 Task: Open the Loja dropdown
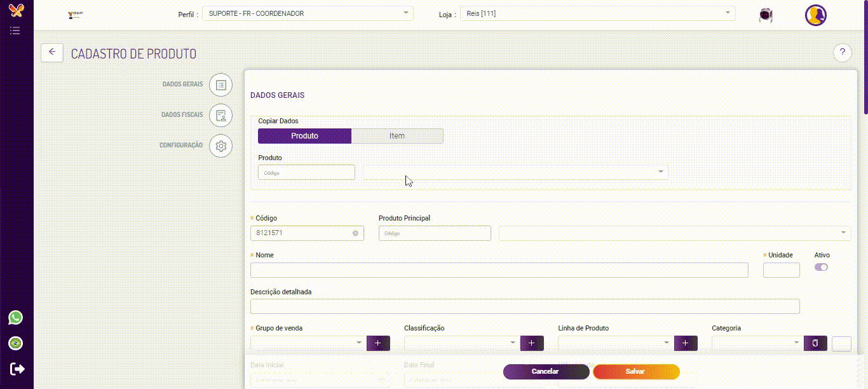tap(597, 13)
